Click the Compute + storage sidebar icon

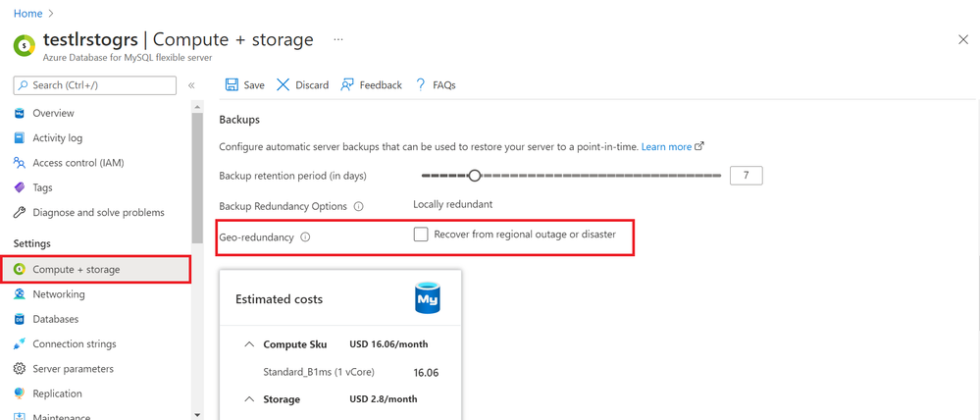click(20, 270)
